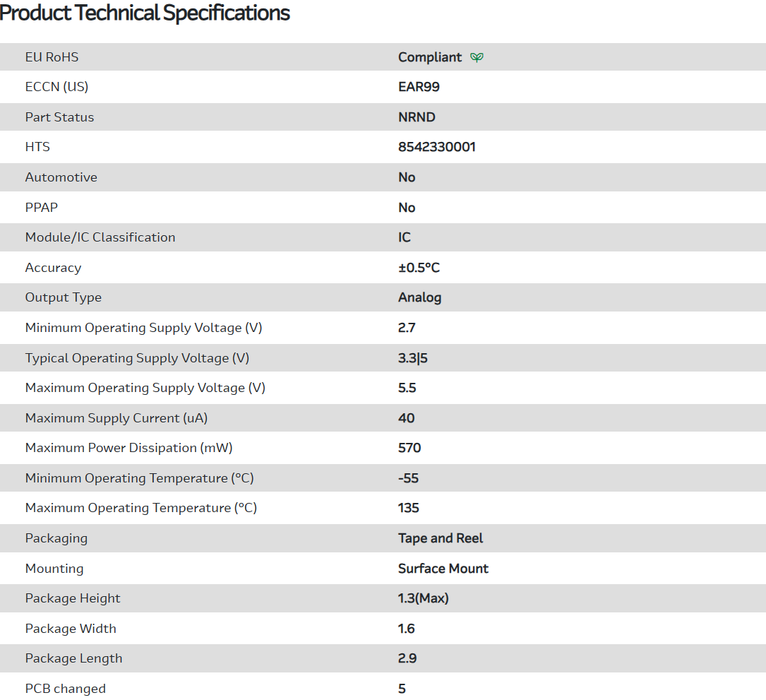The height and width of the screenshot is (700, 766).
Task: Click the 3.3|5 typical voltage value
Action: (x=412, y=358)
